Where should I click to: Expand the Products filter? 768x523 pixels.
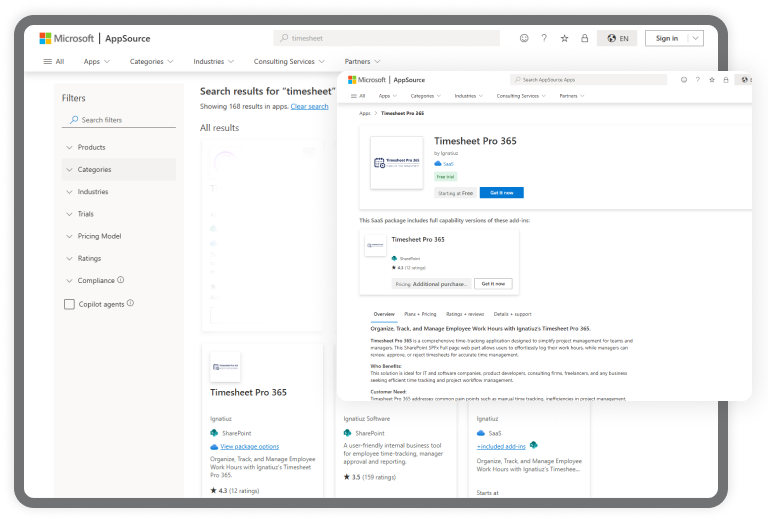[x=119, y=147]
